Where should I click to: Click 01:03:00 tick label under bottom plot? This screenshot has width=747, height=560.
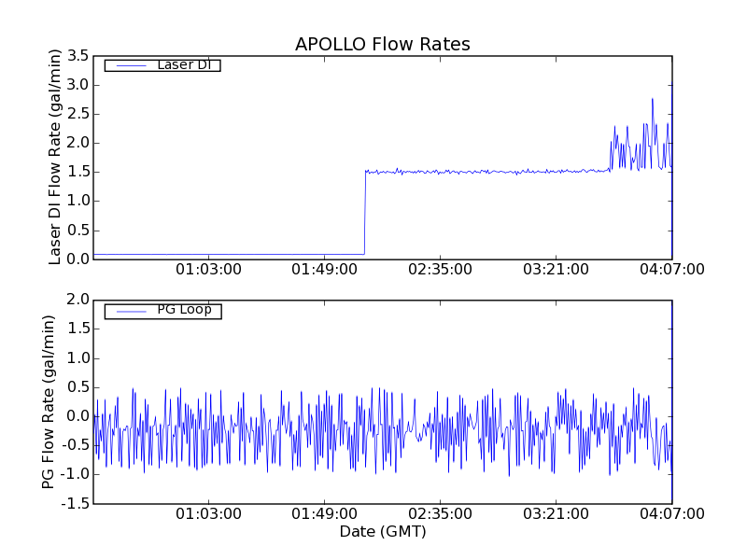point(208,514)
